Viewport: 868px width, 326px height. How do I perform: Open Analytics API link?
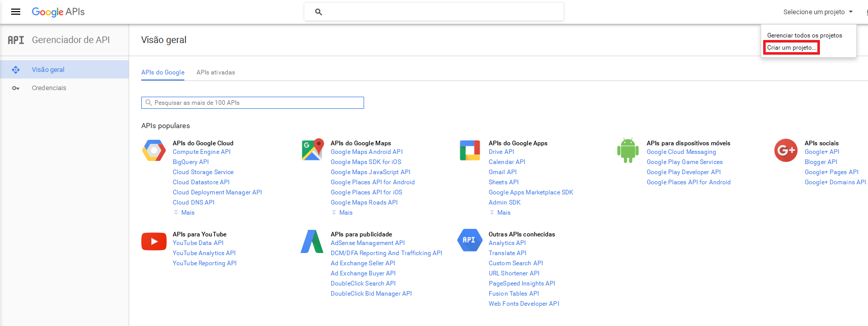coord(507,243)
